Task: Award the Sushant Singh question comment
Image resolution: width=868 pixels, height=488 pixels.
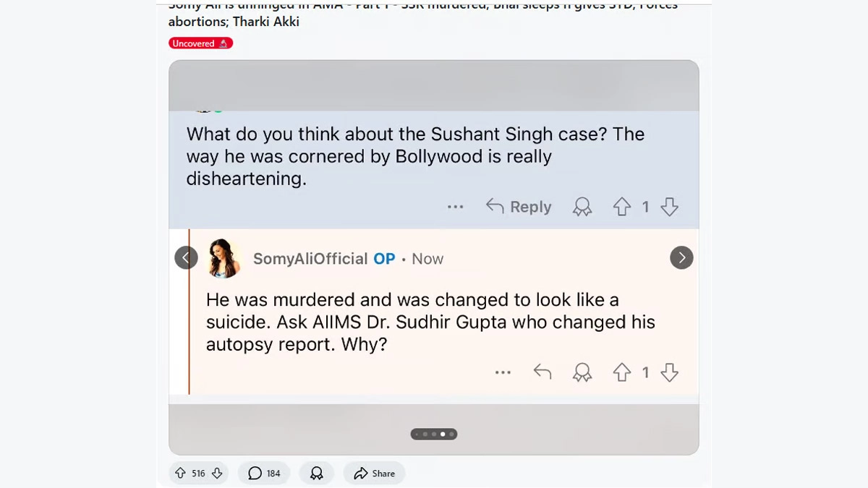Action: (x=582, y=207)
